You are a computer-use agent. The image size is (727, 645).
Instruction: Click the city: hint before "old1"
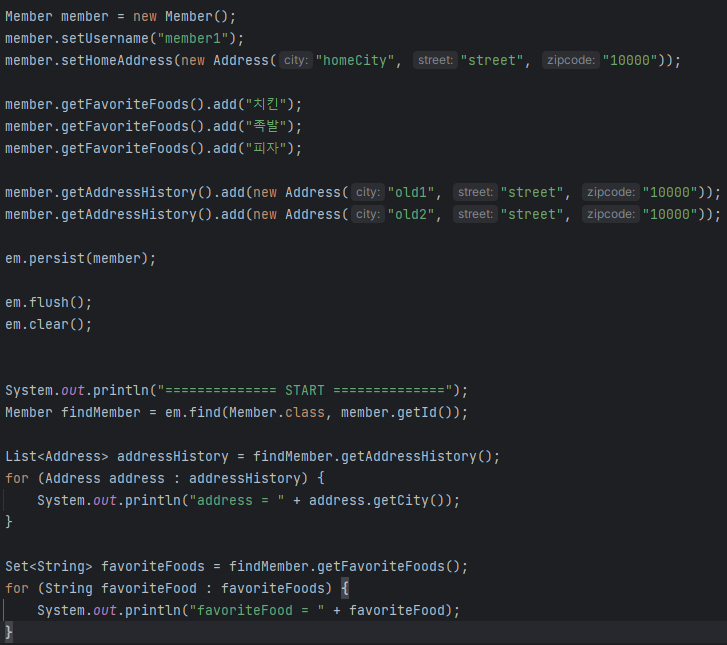click(368, 192)
